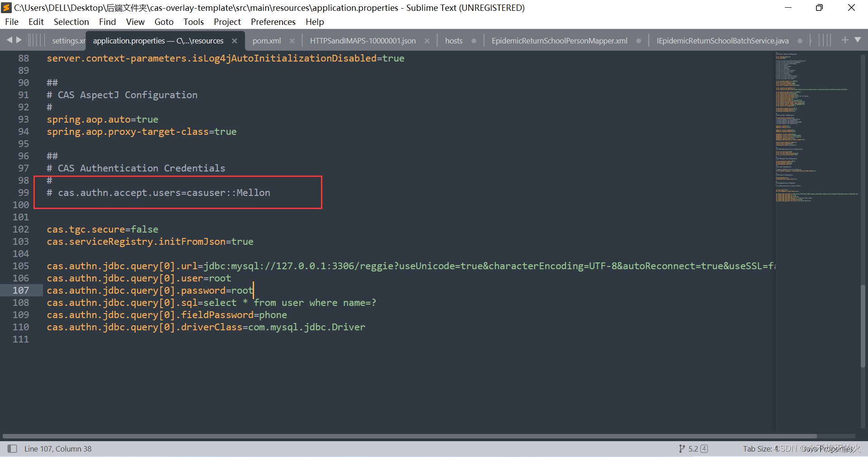The image size is (868, 457).
Task: Click the spring.aop.proxy-target-class=true line
Action: (x=142, y=132)
